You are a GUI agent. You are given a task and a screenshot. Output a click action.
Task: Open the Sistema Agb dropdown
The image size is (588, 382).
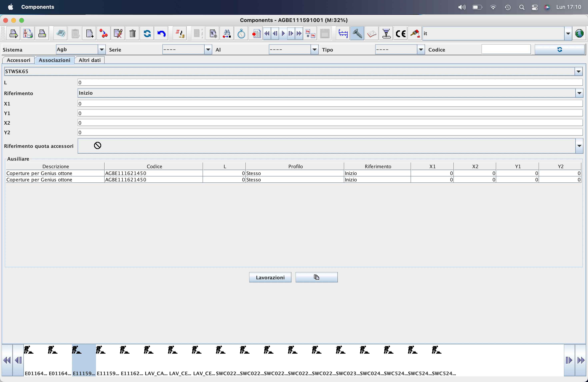coord(102,50)
